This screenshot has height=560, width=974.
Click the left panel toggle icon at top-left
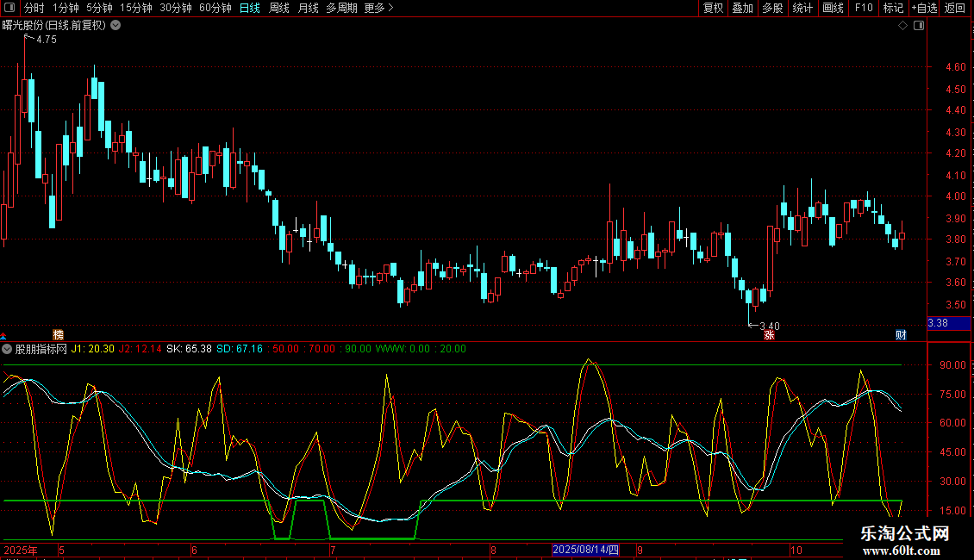click(x=9, y=9)
